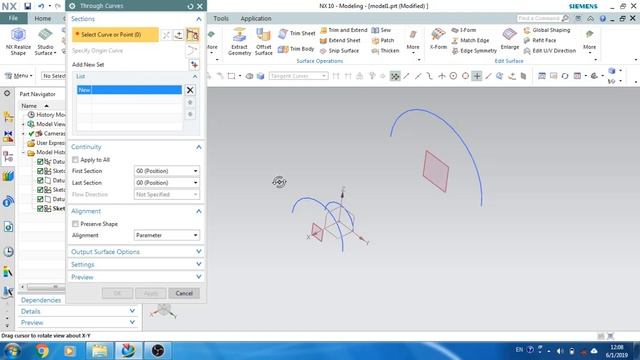640x360 pixels.
Task: Select New entry in sections list
Action: click(129, 90)
